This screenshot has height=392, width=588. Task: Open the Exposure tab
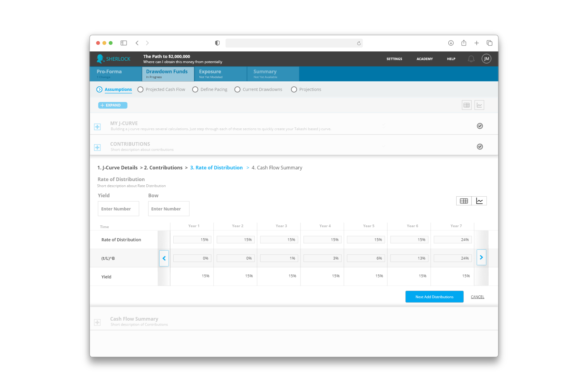[x=221, y=74]
